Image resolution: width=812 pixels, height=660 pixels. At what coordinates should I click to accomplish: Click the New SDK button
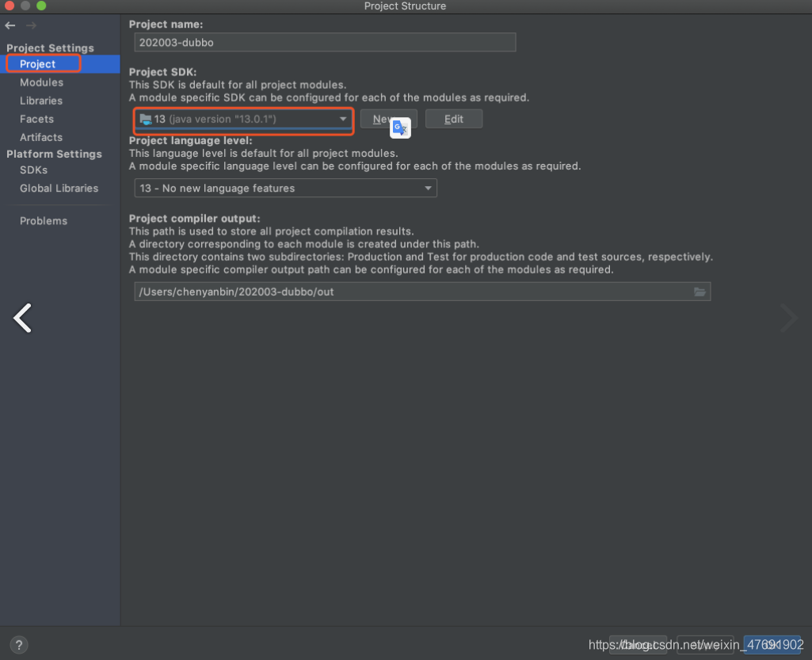pos(388,119)
